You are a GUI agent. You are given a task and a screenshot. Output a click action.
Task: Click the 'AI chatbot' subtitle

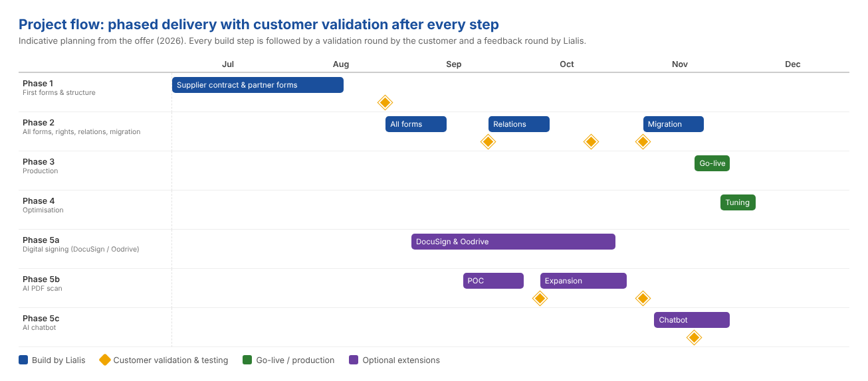39,328
